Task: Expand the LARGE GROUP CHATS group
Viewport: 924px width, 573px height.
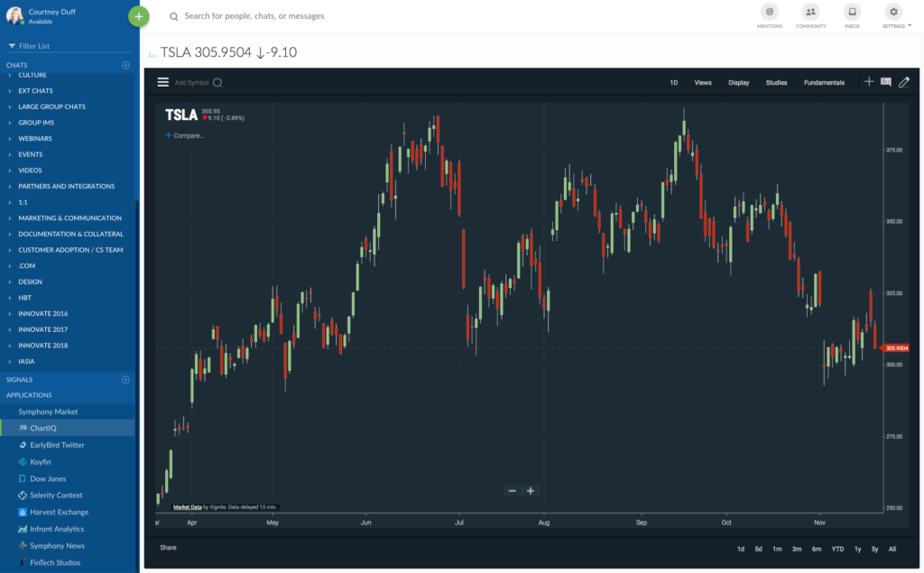Action: 9,106
